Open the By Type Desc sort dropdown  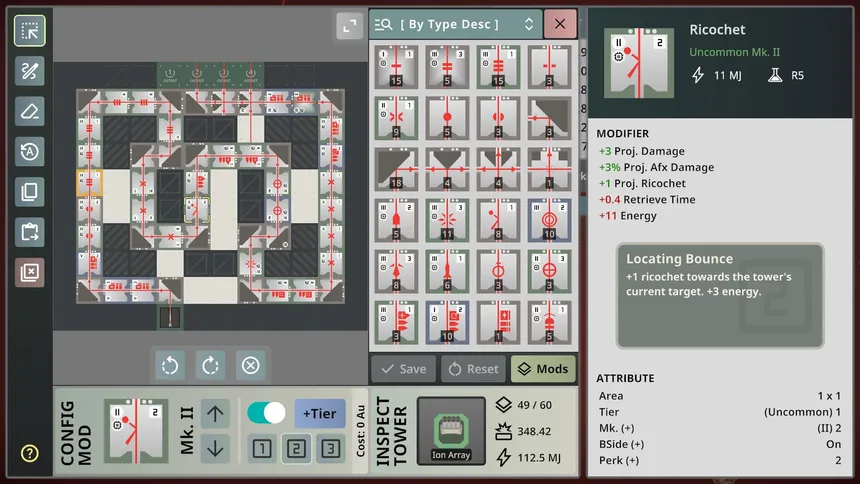click(456, 24)
